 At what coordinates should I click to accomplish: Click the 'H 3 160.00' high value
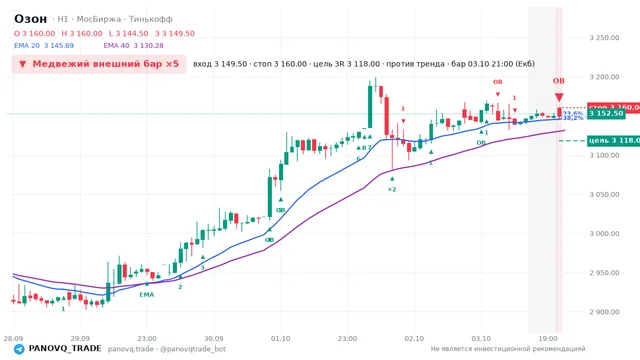[x=82, y=33]
